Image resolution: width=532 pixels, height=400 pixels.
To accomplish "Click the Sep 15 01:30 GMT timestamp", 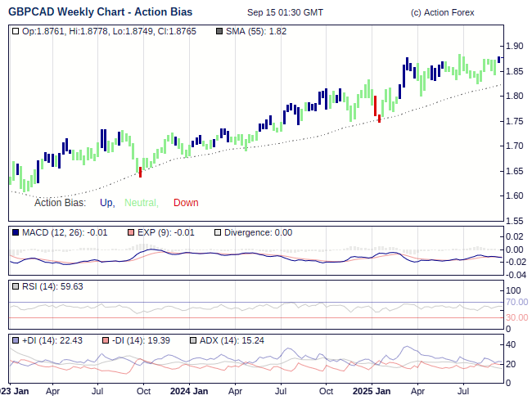I will point(284,13).
